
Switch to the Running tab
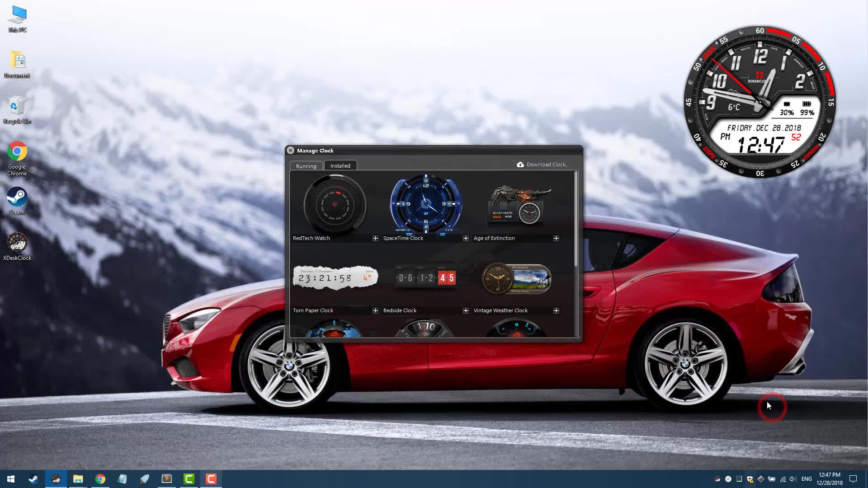point(306,166)
